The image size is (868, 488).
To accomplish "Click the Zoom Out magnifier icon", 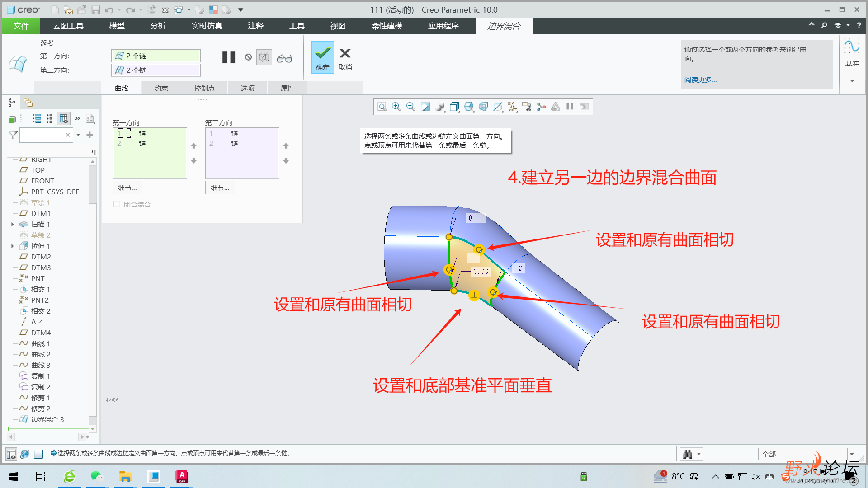I will coord(410,107).
